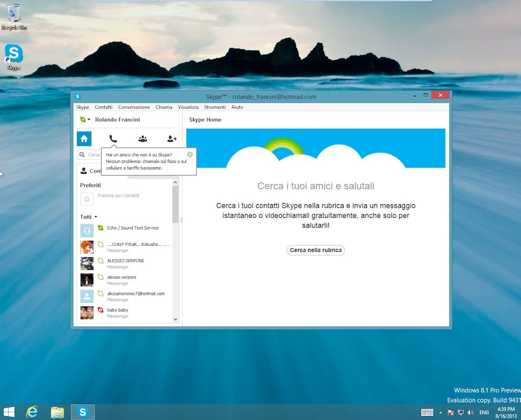The width and height of the screenshot is (521, 420).
Task: Select the baby baby contact
Action: coord(125,313)
